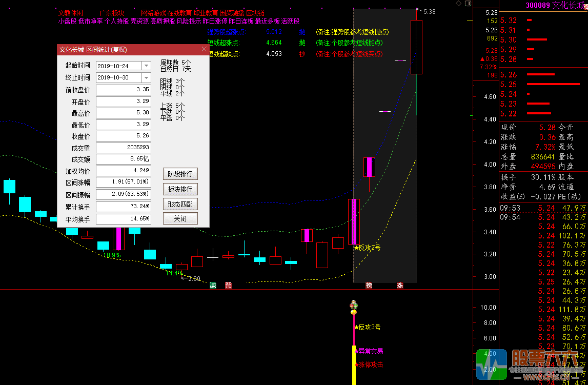Click the 反攻3号 star marker on candlestick
This screenshot has height=385, width=588.
tap(367, 248)
